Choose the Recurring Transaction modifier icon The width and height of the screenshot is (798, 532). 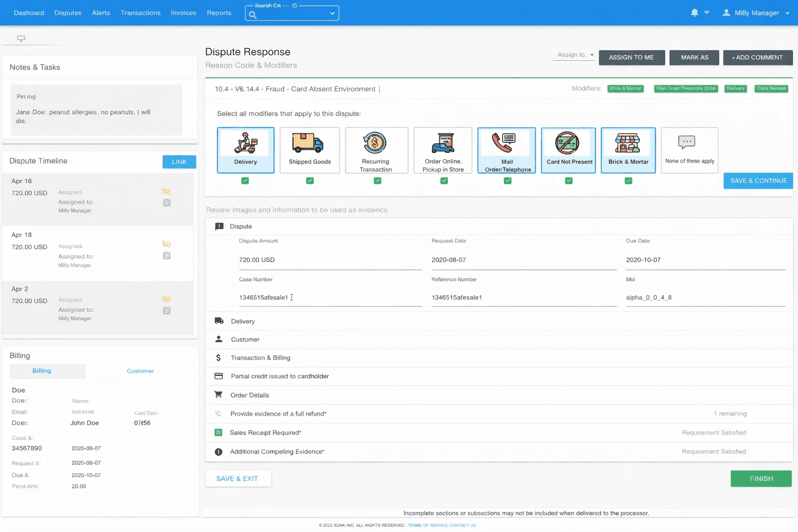pyautogui.click(x=375, y=143)
